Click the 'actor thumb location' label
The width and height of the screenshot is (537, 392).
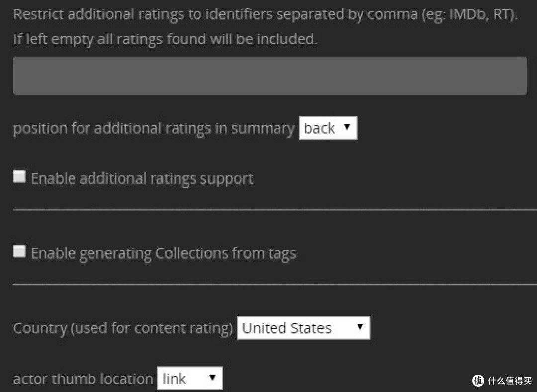click(83, 379)
